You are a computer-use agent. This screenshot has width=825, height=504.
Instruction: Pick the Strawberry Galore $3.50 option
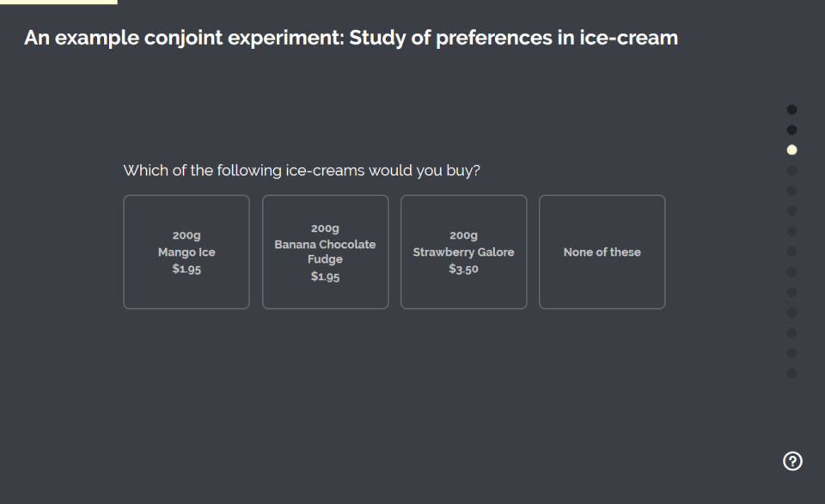tap(463, 252)
